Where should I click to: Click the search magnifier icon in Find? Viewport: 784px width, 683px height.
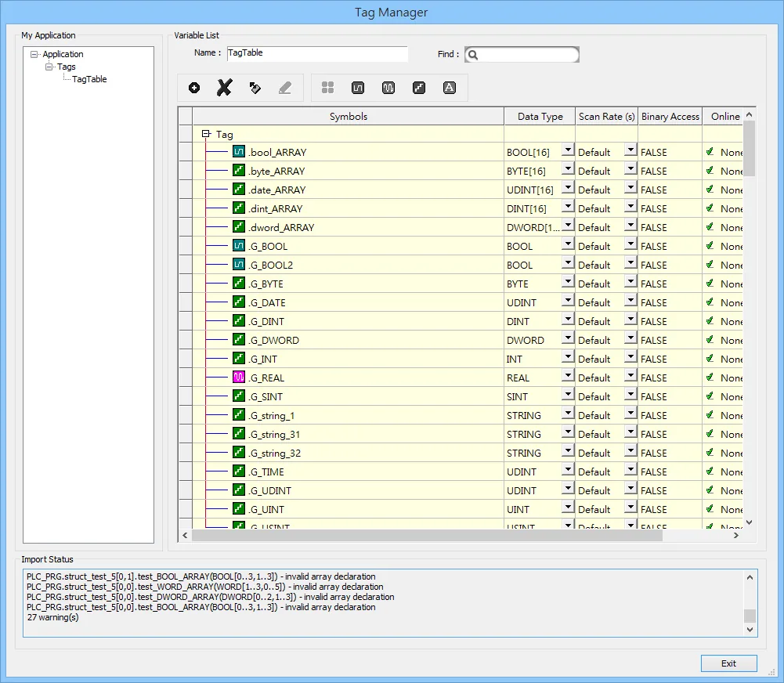coord(473,55)
